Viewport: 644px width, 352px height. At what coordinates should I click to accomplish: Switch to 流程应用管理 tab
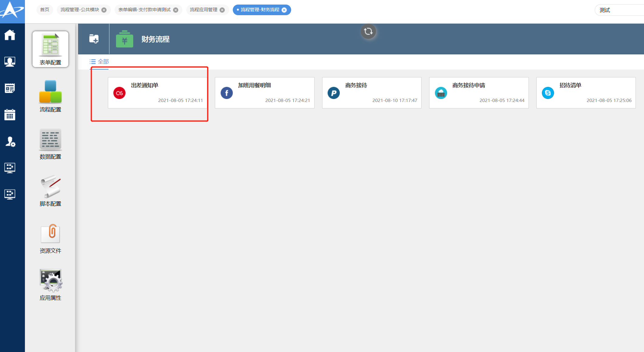(x=203, y=10)
